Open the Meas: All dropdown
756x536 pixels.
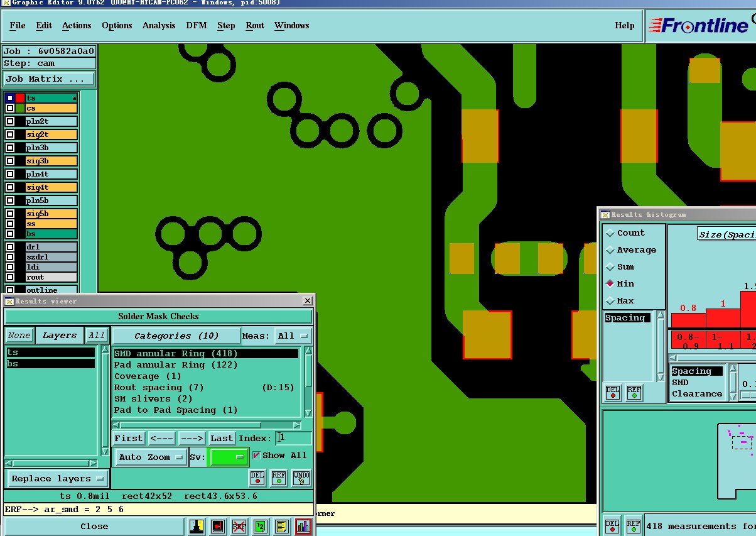293,336
